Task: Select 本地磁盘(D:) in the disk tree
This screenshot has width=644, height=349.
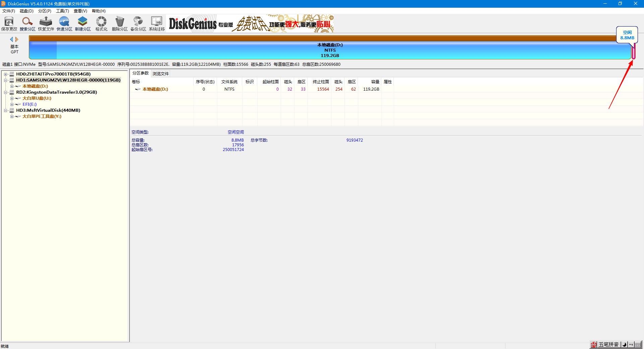Action: point(35,86)
